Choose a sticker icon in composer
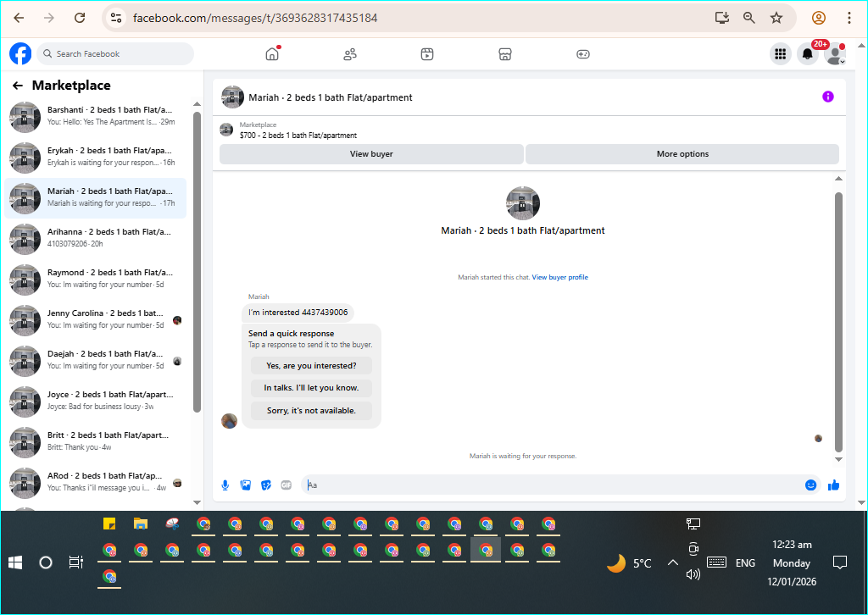The image size is (868, 615). pyautogui.click(x=265, y=485)
